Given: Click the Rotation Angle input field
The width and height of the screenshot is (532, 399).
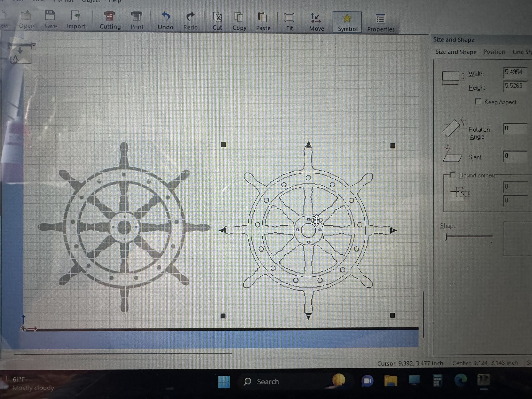Looking at the screenshot, I should coord(515,128).
